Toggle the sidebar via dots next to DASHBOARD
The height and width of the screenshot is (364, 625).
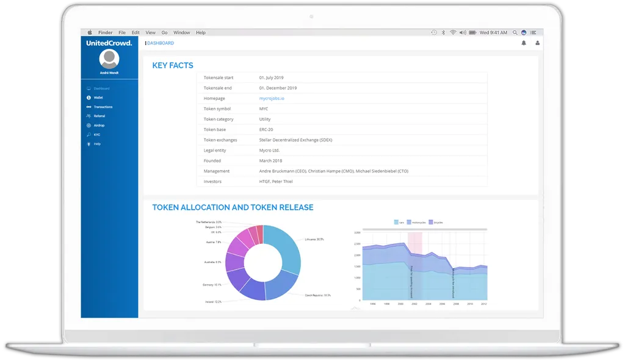(145, 43)
